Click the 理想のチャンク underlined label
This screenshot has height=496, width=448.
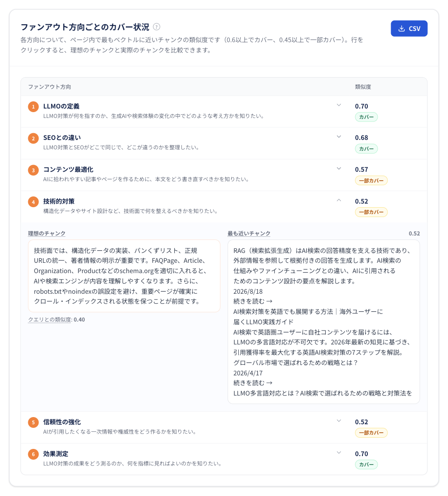pos(47,234)
